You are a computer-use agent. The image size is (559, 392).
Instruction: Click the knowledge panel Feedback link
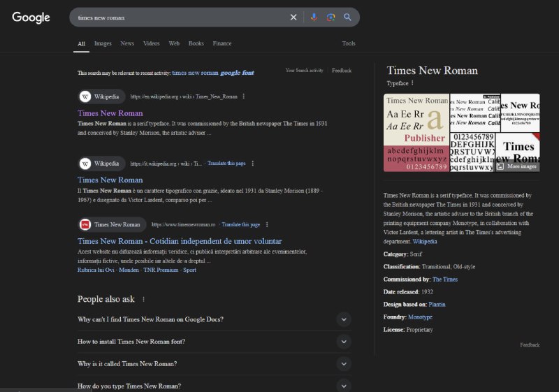[530, 345]
